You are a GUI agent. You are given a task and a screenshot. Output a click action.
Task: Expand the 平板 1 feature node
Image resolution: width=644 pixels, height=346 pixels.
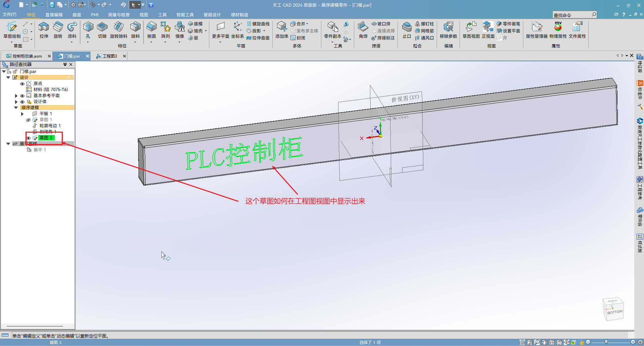click(x=22, y=114)
